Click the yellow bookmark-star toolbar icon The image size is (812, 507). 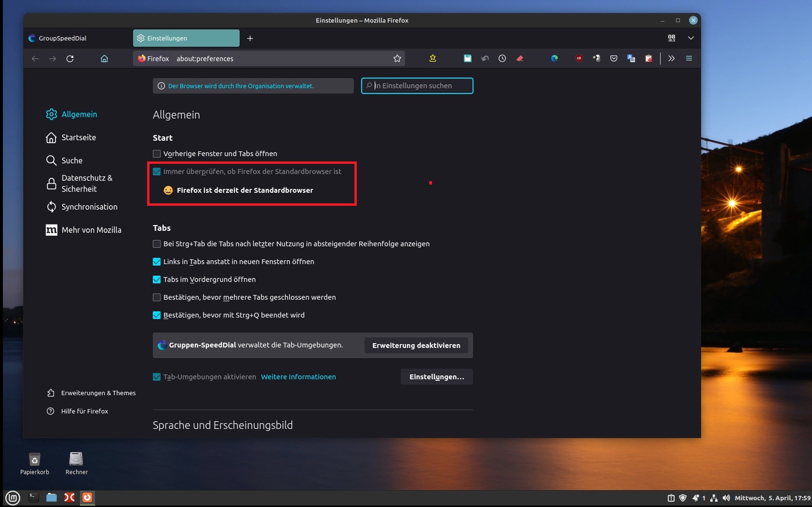pos(433,58)
